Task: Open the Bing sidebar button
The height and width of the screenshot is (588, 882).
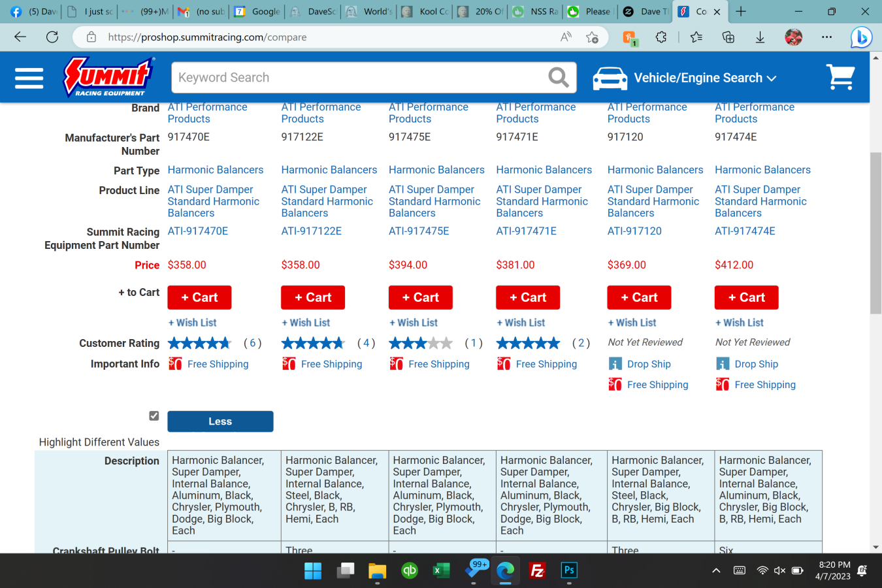Action: tap(861, 37)
